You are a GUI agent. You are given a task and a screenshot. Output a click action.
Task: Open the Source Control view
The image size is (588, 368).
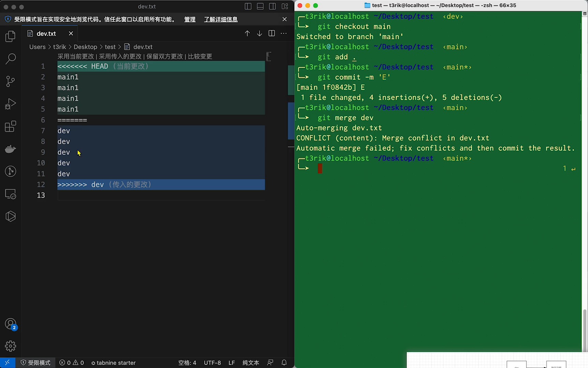click(11, 81)
